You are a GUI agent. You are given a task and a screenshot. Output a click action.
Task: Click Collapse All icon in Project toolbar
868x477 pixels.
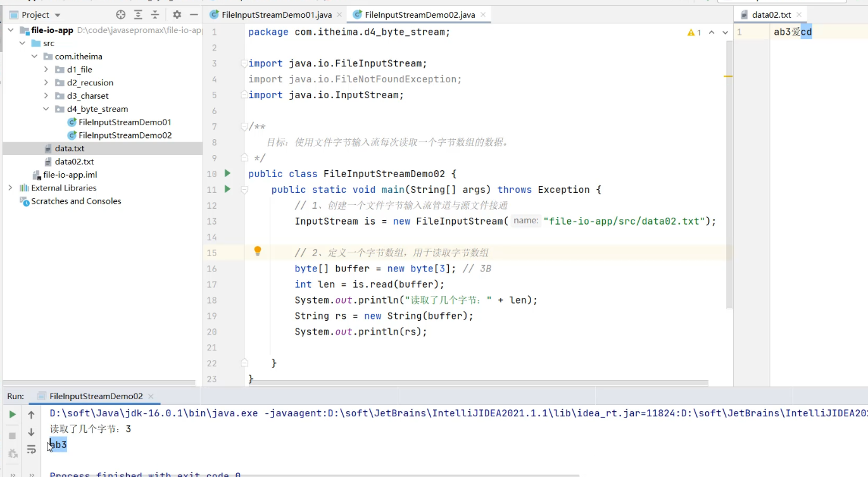[155, 15]
